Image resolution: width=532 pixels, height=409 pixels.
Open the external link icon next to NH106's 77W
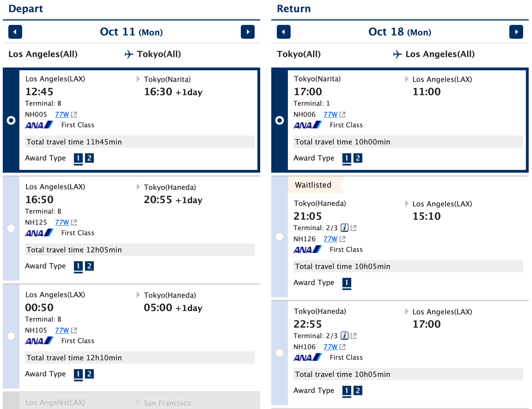click(x=343, y=347)
